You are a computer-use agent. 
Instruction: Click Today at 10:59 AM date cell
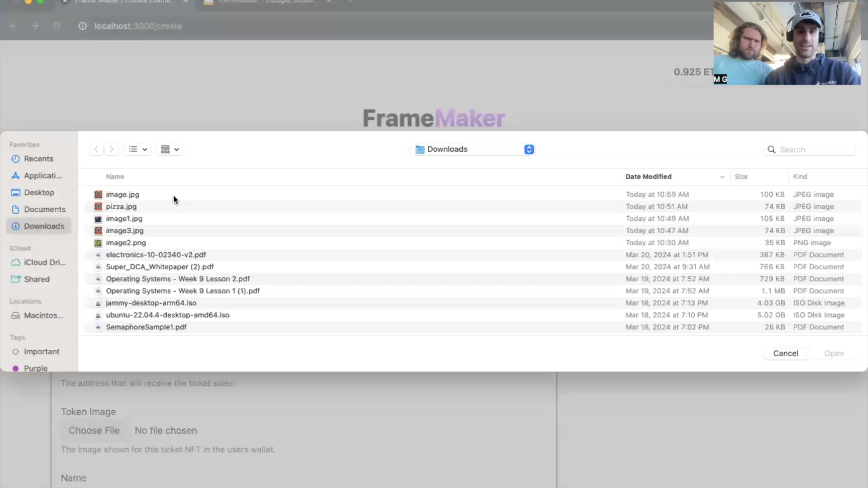(x=657, y=194)
